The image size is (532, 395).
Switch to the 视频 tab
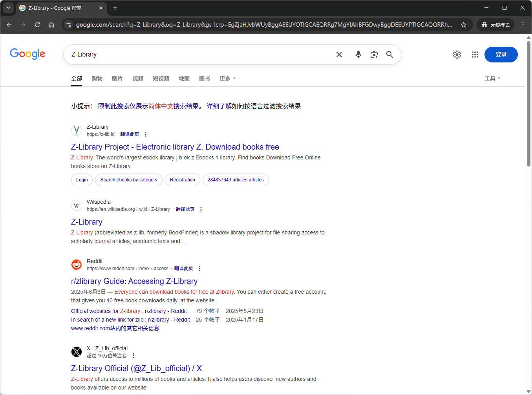138,79
